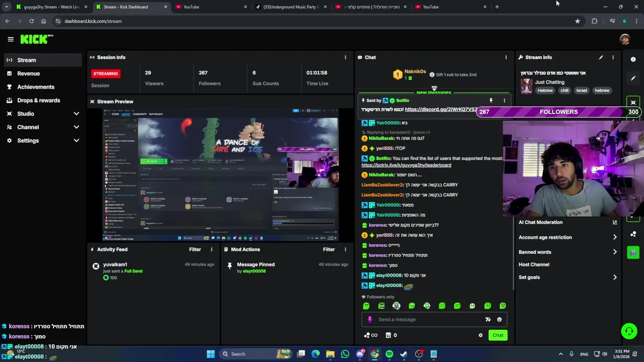Click elayt00008 under Message Pinned
The image size is (644, 362).
(254, 271)
